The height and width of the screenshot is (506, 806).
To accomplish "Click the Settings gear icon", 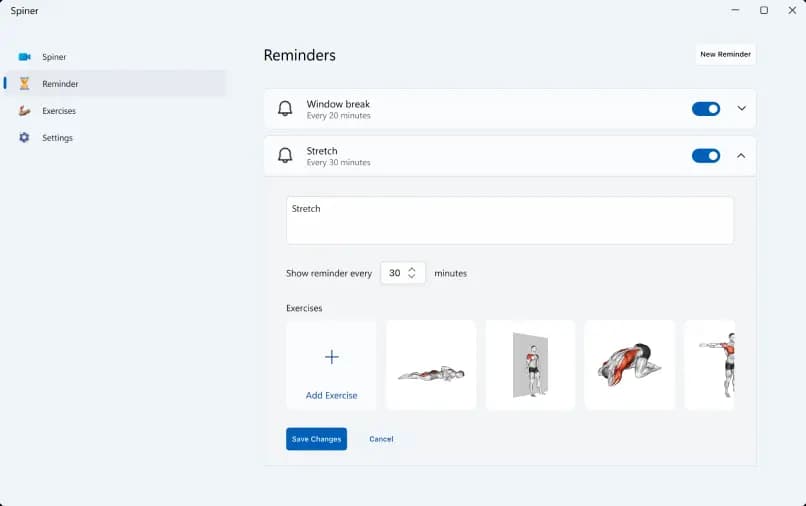I will pyautogui.click(x=25, y=138).
